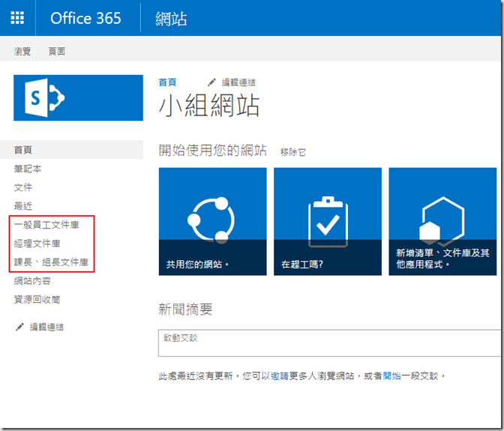Image resolution: width=504 pixels, height=431 pixels.
Task: Click the SharePoint site logo
Action: (x=78, y=97)
